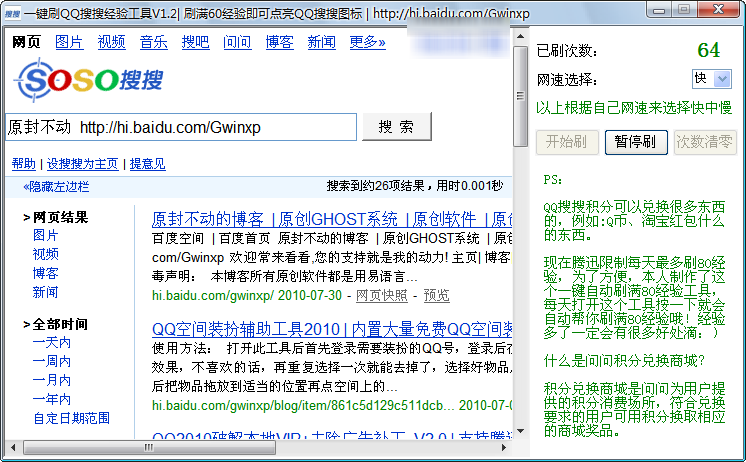Click the vertical scrollbar thumb
The image size is (746, 462).
(520, 96)
